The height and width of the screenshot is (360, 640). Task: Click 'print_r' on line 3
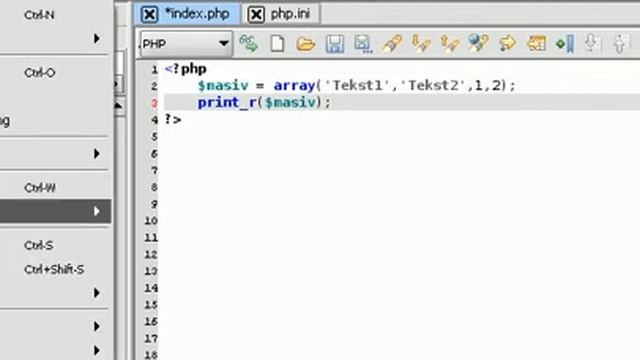tap(227, 102)
